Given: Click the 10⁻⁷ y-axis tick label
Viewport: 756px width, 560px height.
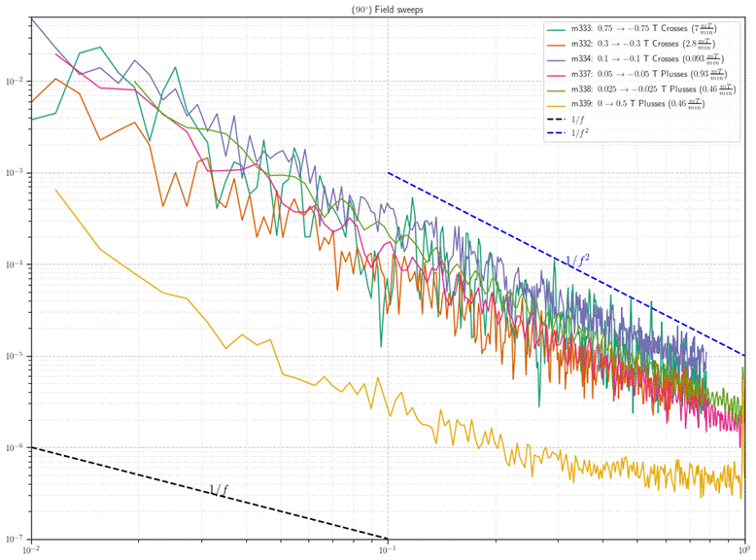Looking at the screenshot, I should pos(16,539).
